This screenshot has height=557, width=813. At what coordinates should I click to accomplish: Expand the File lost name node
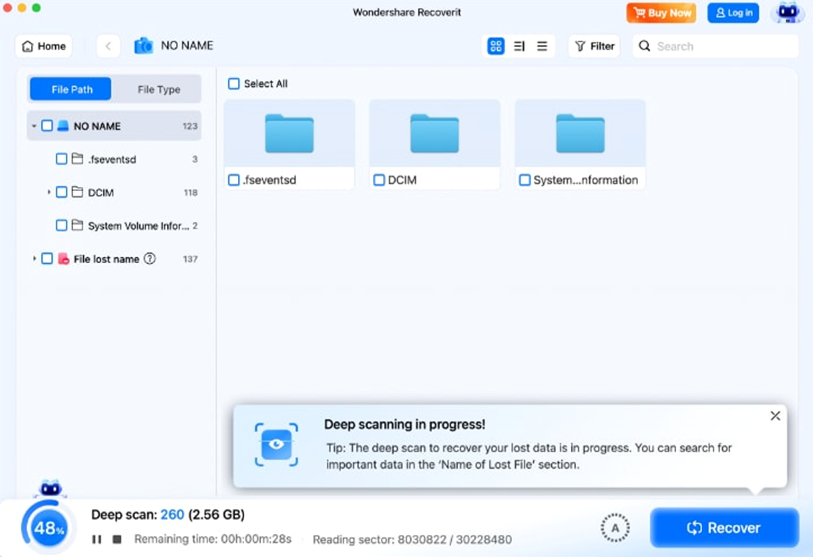(x=34, y=258)
